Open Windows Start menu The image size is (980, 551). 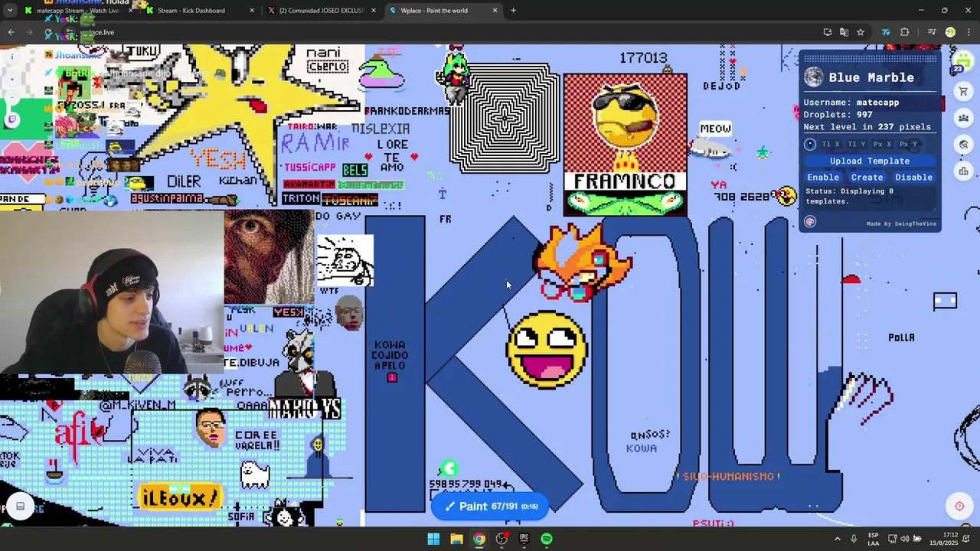(433, 539)
